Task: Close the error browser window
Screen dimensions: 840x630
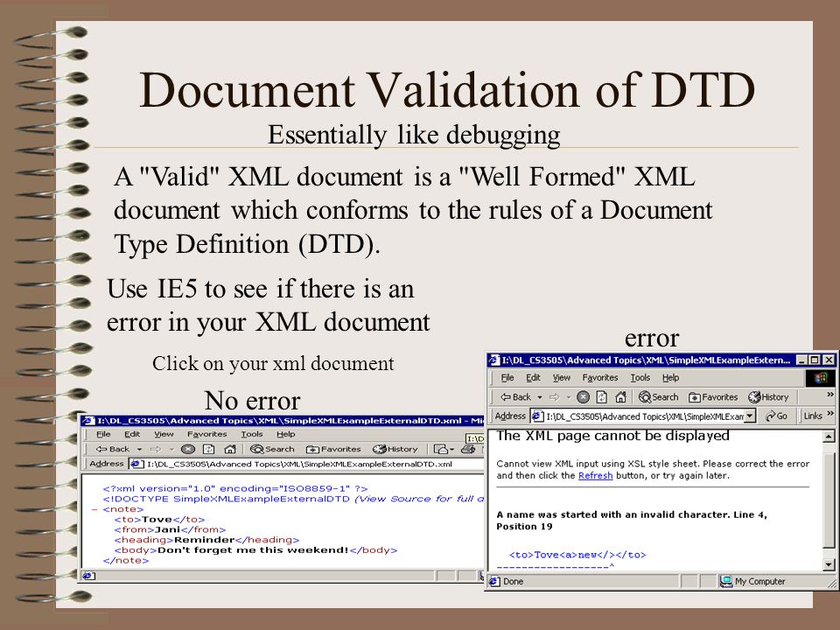Action: tap(829, 360)
